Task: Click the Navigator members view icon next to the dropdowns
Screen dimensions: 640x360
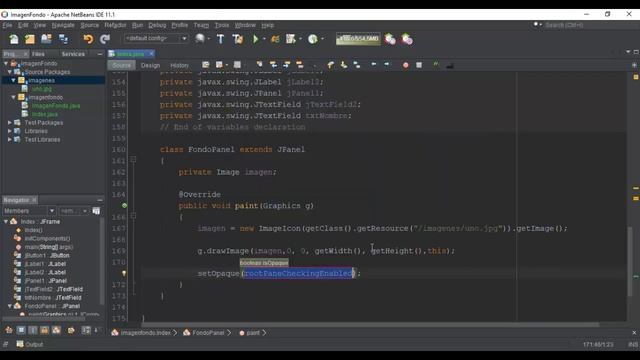Action: (96, 211)
